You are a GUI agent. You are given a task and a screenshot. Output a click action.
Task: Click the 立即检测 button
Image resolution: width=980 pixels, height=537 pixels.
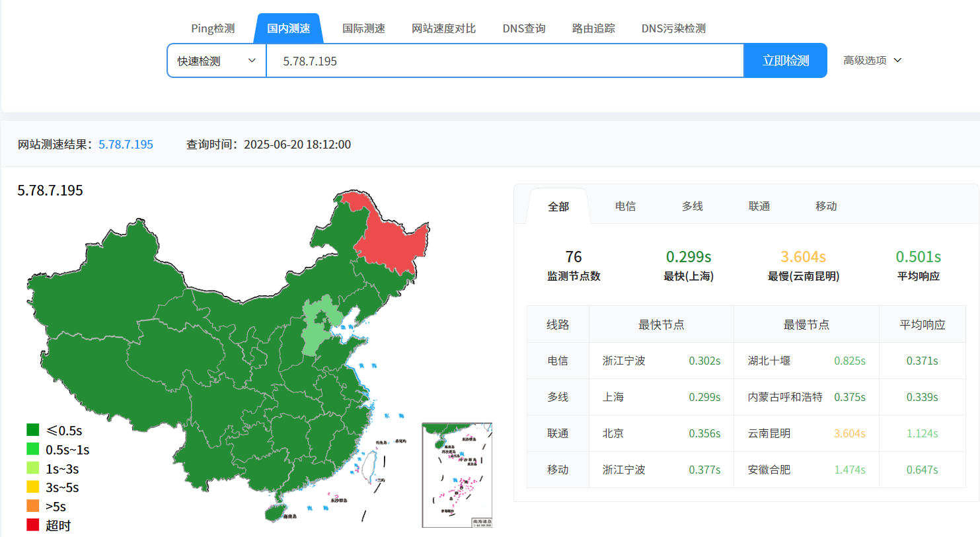tap(786, 61)
